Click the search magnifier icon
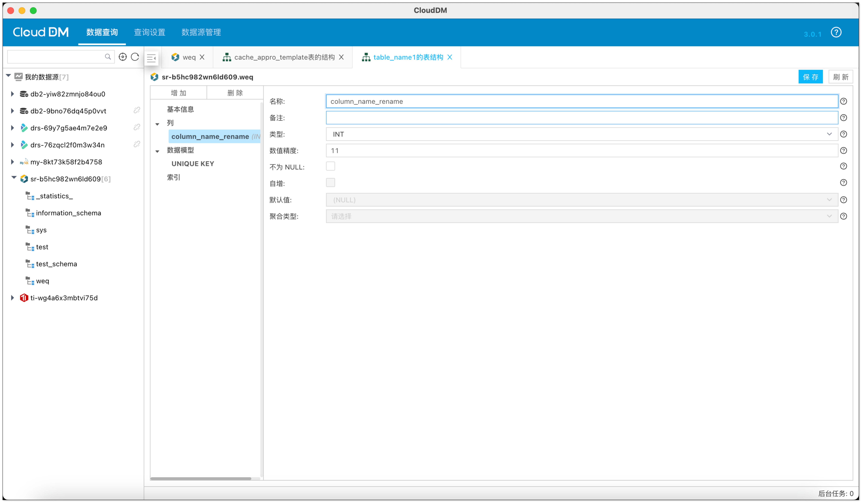Screen dimensions: 863x504 (x=108, y=57)
